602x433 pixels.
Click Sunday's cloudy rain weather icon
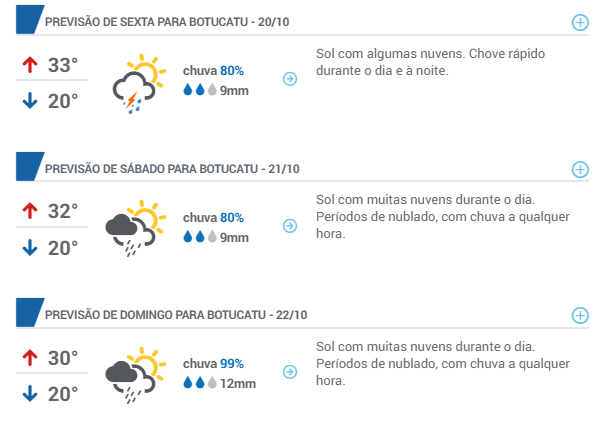coord(136,375)
